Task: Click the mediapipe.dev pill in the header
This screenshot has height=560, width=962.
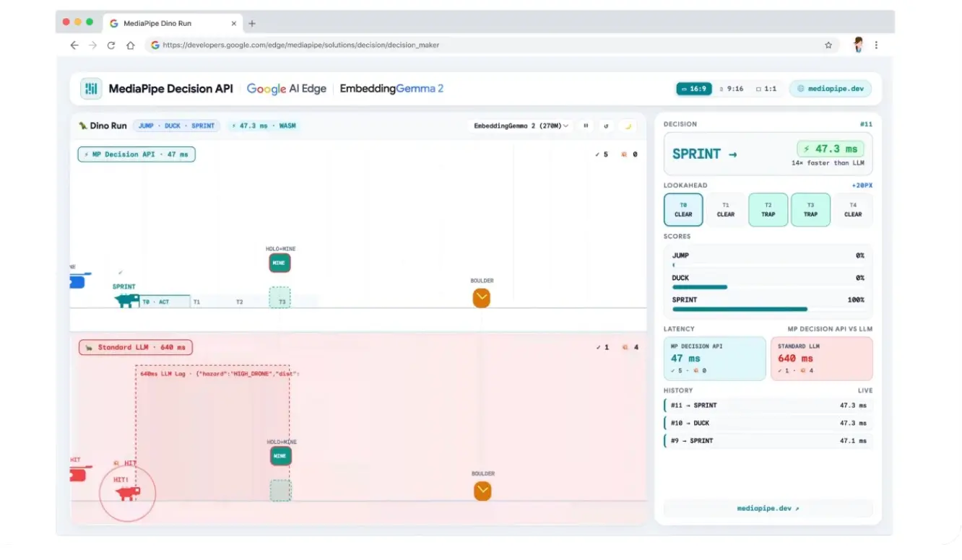Action: pos(831,89)
